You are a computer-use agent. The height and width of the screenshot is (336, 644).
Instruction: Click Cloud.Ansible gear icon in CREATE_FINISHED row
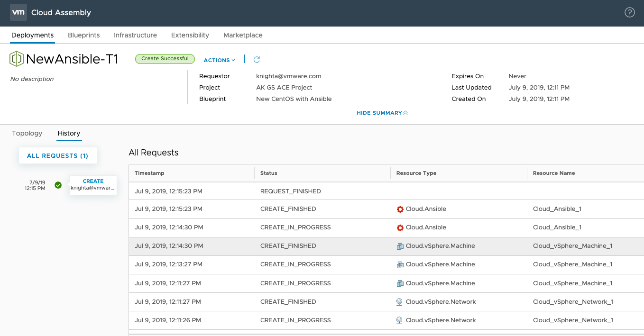[400, 209]
